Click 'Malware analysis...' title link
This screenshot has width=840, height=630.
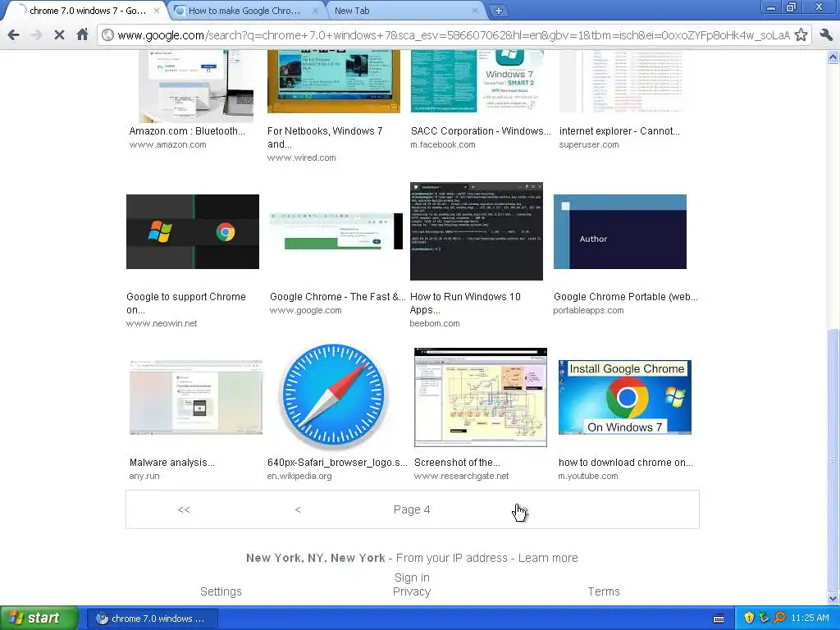click(x=172, y=463)
